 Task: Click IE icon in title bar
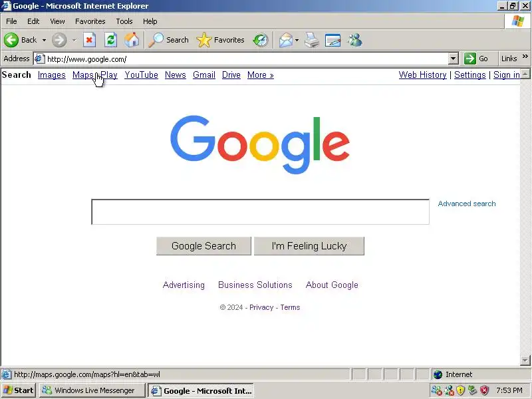[x=7, y=6]
